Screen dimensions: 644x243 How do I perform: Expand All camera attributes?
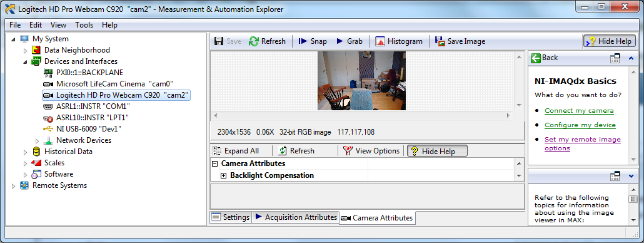236,151
